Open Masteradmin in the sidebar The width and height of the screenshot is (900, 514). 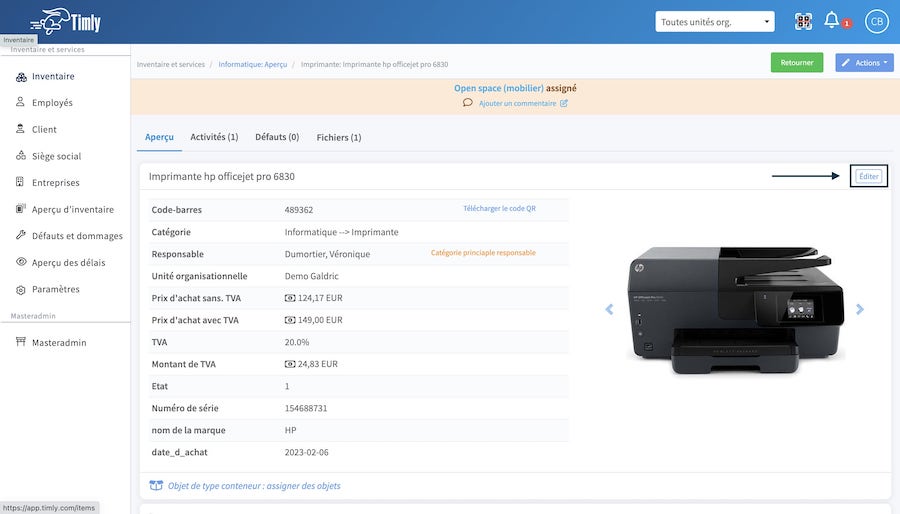click(59, 342)
